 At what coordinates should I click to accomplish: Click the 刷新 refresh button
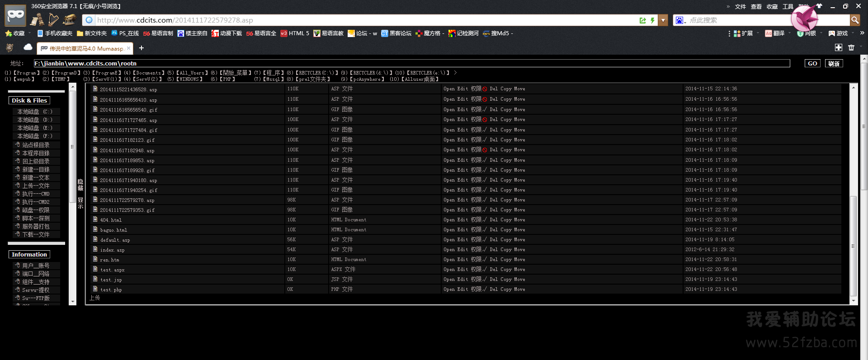coord(834,63)
